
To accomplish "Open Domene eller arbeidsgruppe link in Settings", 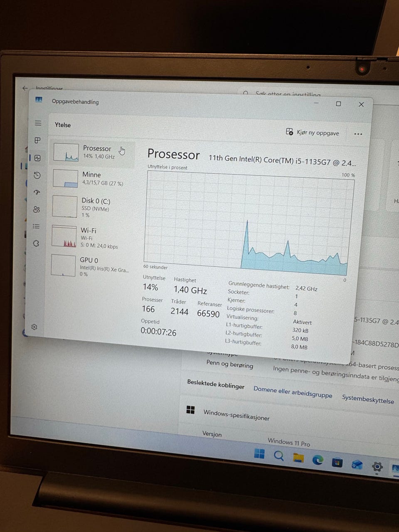I will coord(293,392).
